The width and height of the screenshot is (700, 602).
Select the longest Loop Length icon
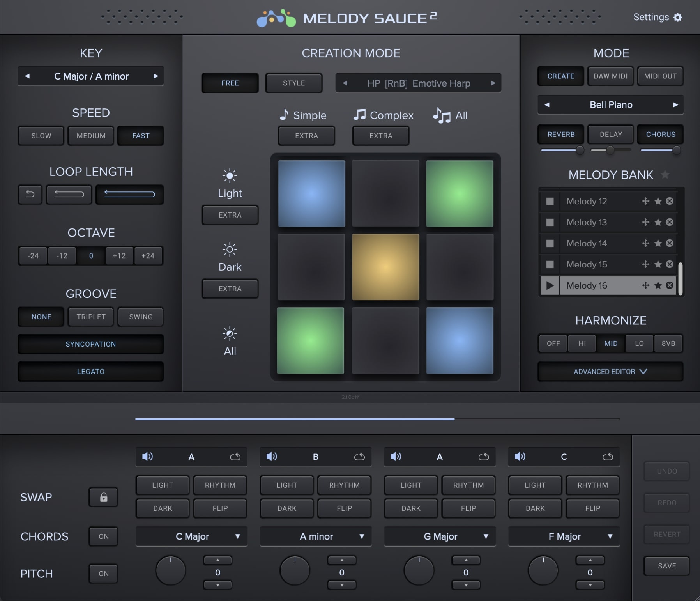coord(129,195)
